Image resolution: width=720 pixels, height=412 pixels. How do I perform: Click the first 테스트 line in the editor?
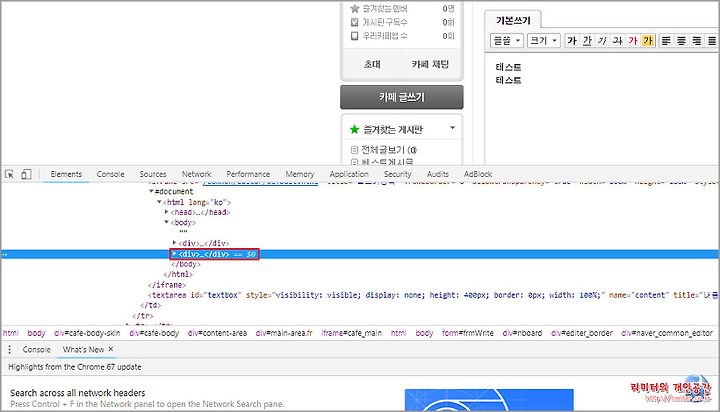click(508, 67)
